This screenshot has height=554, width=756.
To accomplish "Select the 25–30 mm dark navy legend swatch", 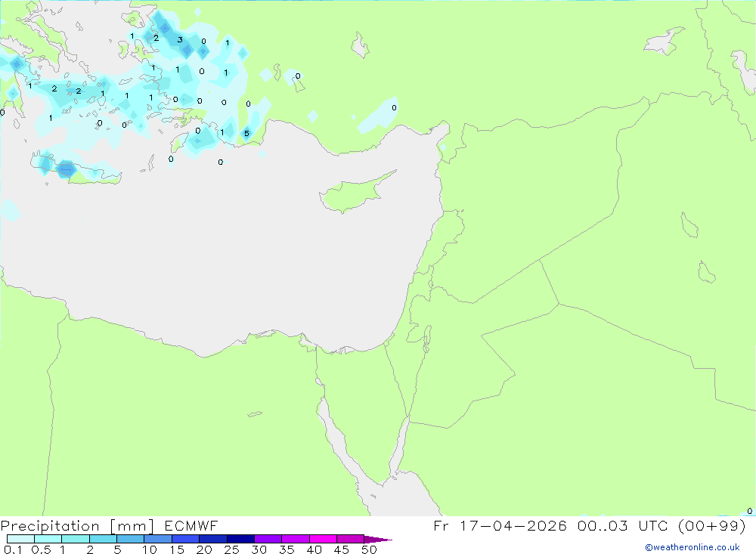I will pos(240,539).
